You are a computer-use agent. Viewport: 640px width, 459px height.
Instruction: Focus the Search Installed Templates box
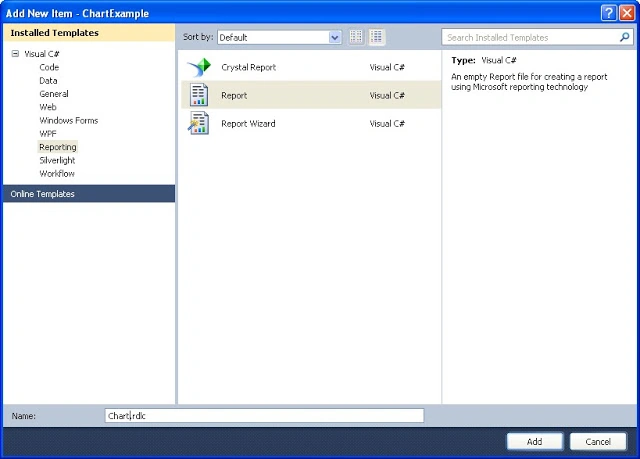(x=537, y=38)
